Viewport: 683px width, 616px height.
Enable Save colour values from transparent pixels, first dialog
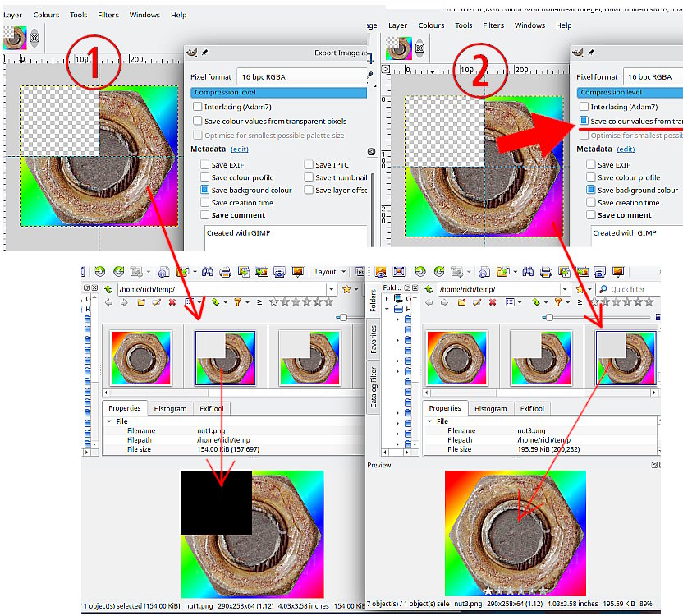coord(198,121)
